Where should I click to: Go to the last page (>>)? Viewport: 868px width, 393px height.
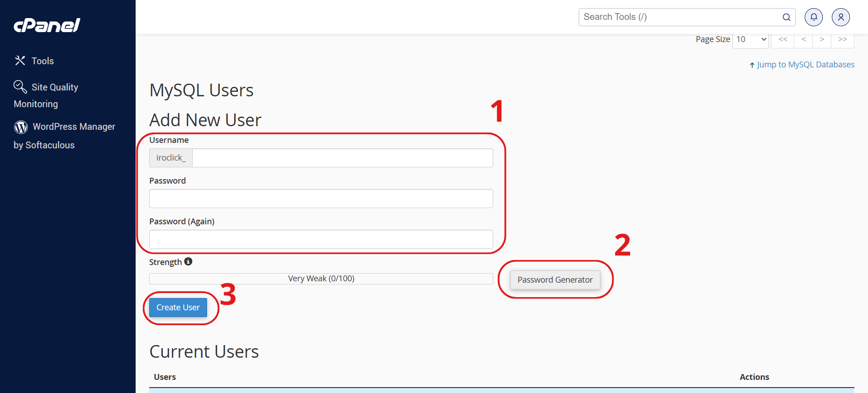pyautogui.click(x=842, y=39)
